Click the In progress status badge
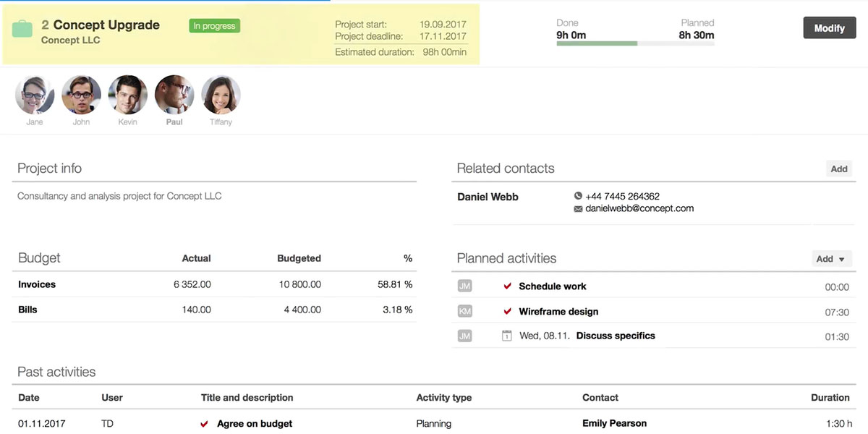868x434 pixels. tap(214, 26)
